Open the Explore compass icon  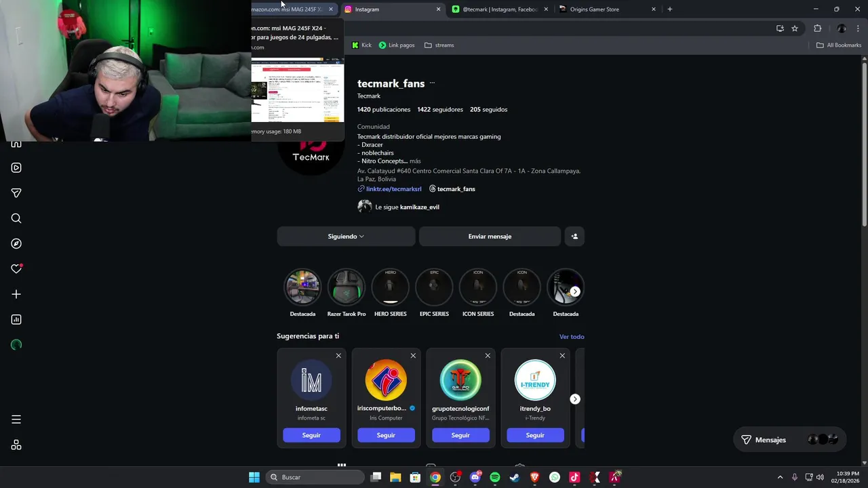(16, 244)
